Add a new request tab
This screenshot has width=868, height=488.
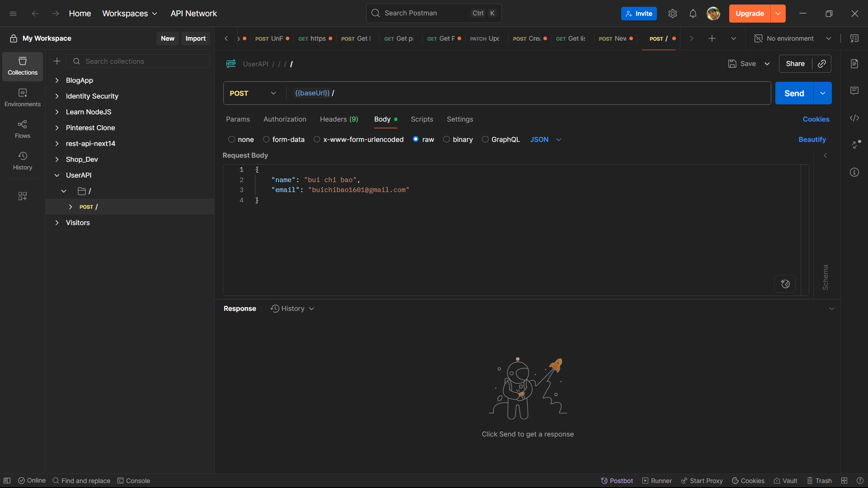(712, 38)
